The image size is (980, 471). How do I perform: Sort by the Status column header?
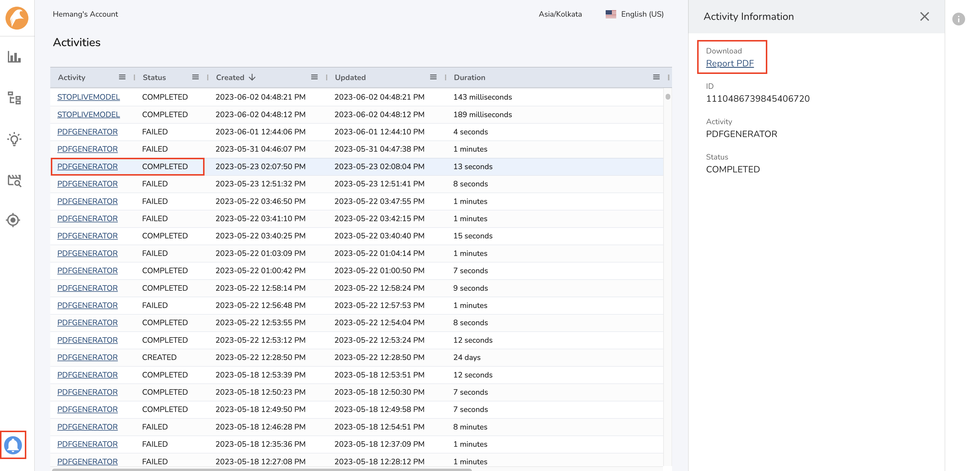coord(154,77)
